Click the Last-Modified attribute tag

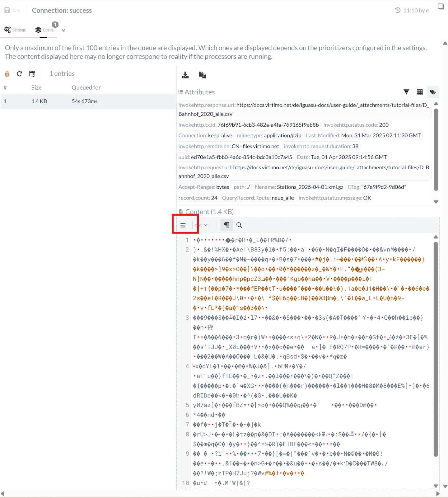coord(363,135)
